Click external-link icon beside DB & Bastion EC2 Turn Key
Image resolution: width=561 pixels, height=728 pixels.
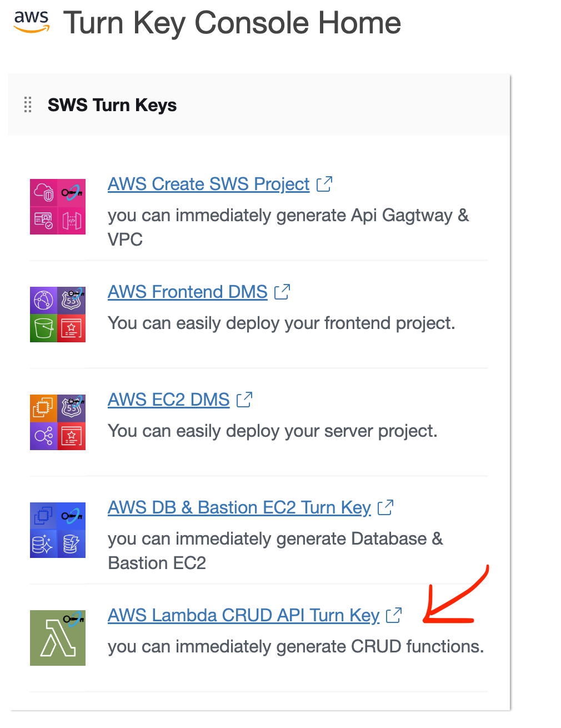[385, 507]
